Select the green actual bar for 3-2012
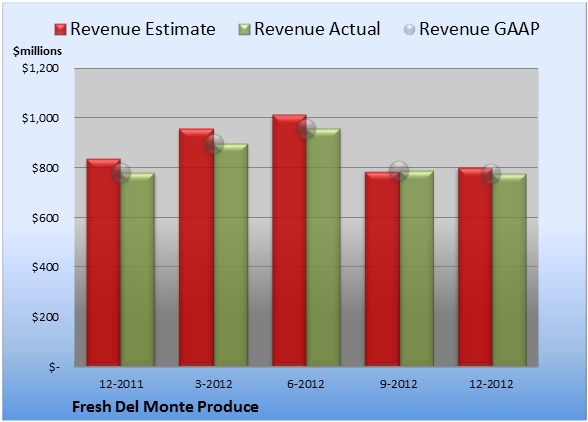Viewport: 588px width, 422px height. [x=231, y=255]
